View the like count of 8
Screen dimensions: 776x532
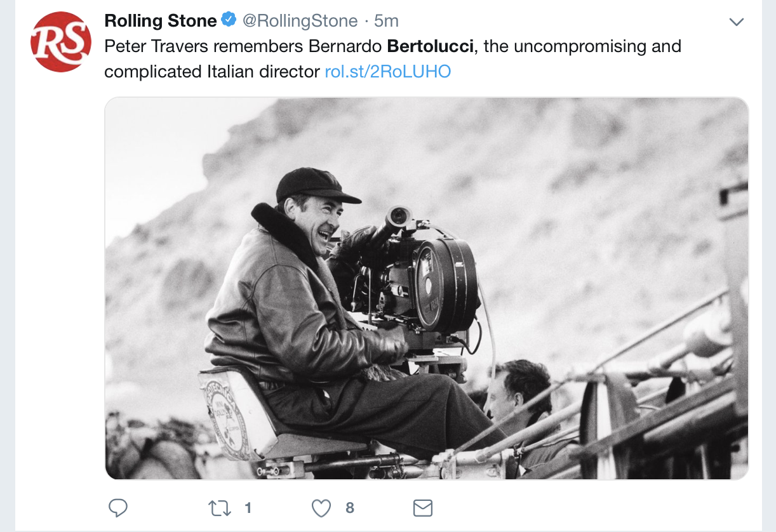tap(350, 508)
